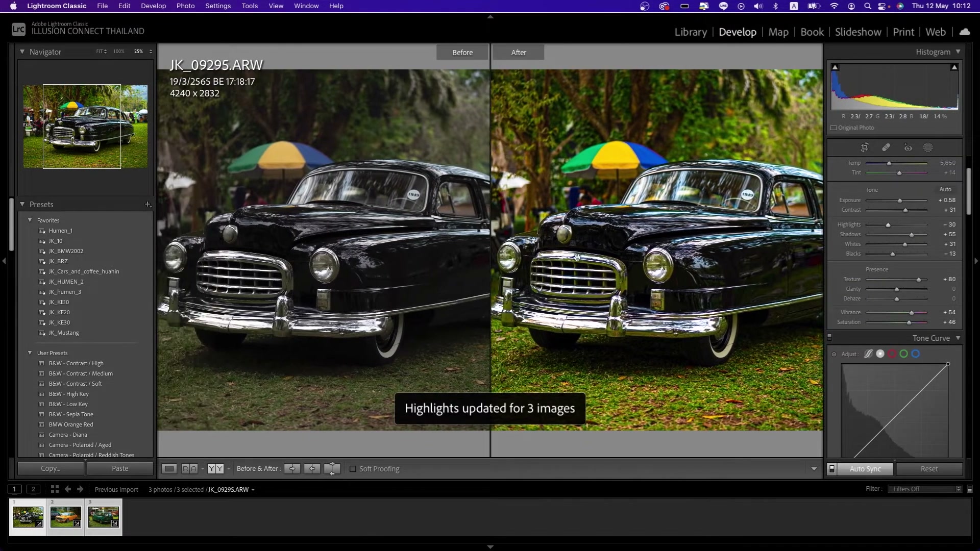Toggle the filter lock switch
The image size is (980, 551).
(970, 489)
